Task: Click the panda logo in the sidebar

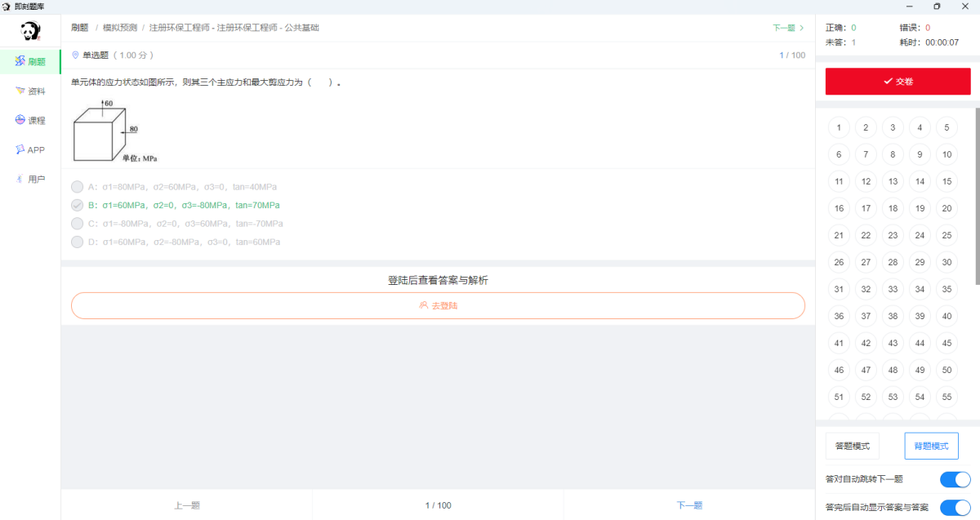Action: click(30, 32)
